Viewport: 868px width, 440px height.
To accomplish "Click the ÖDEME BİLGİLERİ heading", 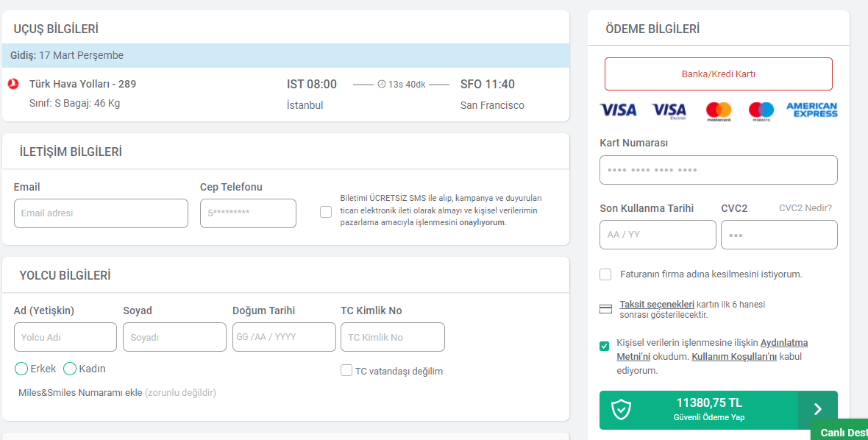I will pos(652,29).
